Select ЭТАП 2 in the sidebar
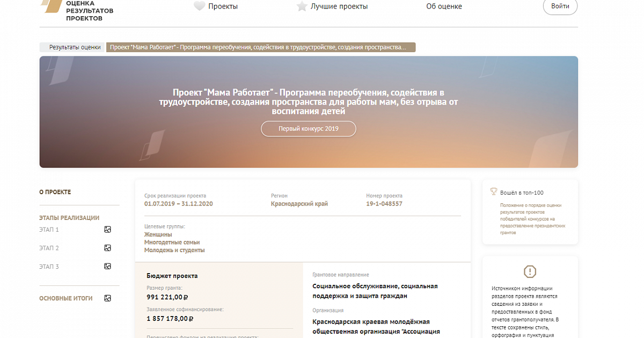The width and height of the screenshot is (644, 338). click(x=49, y=248)
